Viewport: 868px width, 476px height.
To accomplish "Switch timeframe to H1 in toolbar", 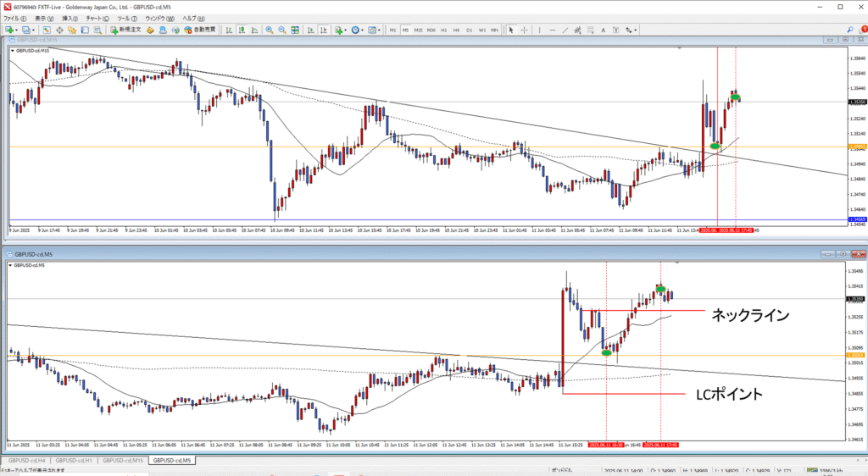I will [x=443, y=30].
